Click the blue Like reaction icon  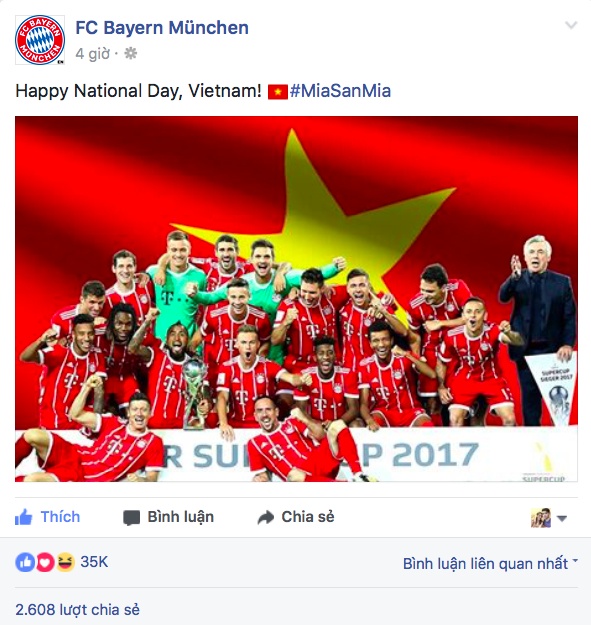tap(25, 562)
